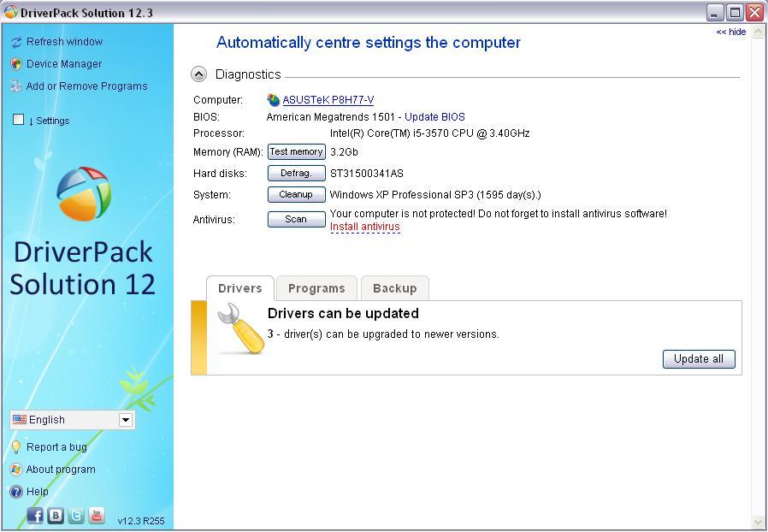Click the Report a bug link

click(x=56, y=447)
